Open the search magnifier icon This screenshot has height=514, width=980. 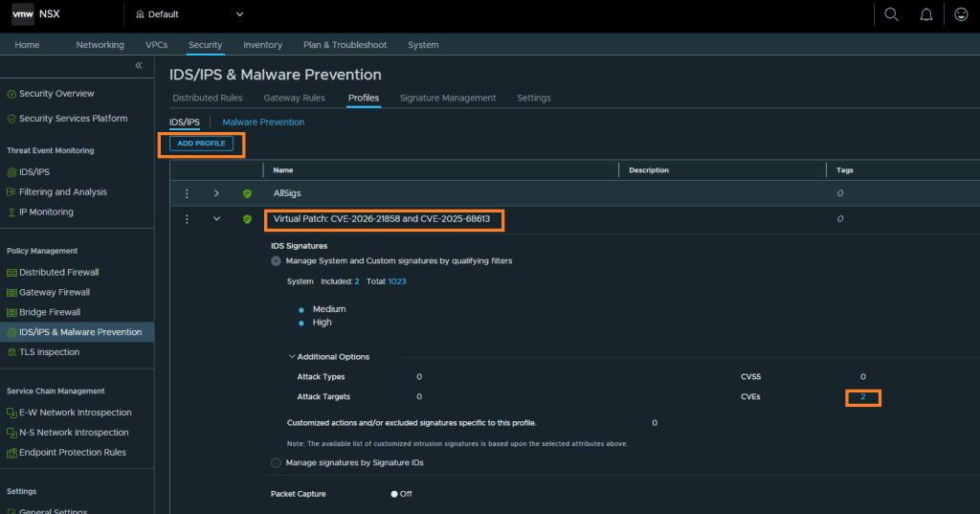[891, 14]
